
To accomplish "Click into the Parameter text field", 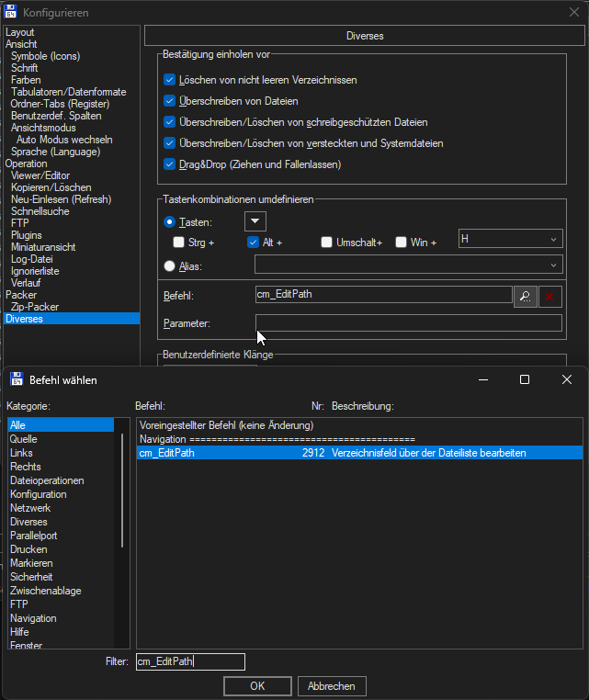I will (408, 323).
